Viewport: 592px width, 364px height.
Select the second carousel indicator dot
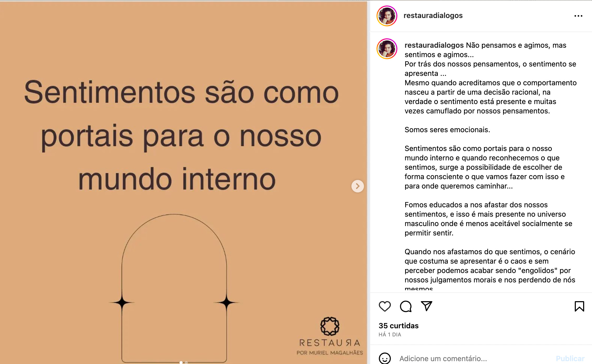186,362
